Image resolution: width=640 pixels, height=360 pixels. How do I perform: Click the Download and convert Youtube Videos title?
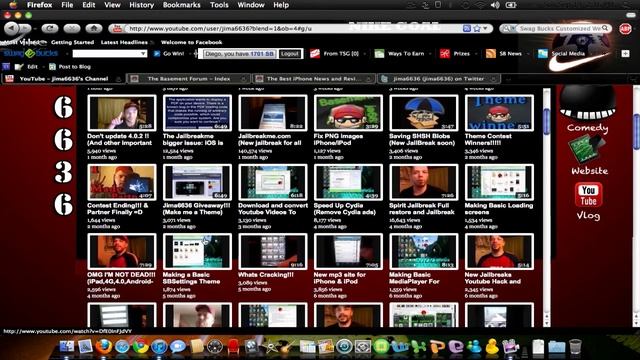pos(273,209)
